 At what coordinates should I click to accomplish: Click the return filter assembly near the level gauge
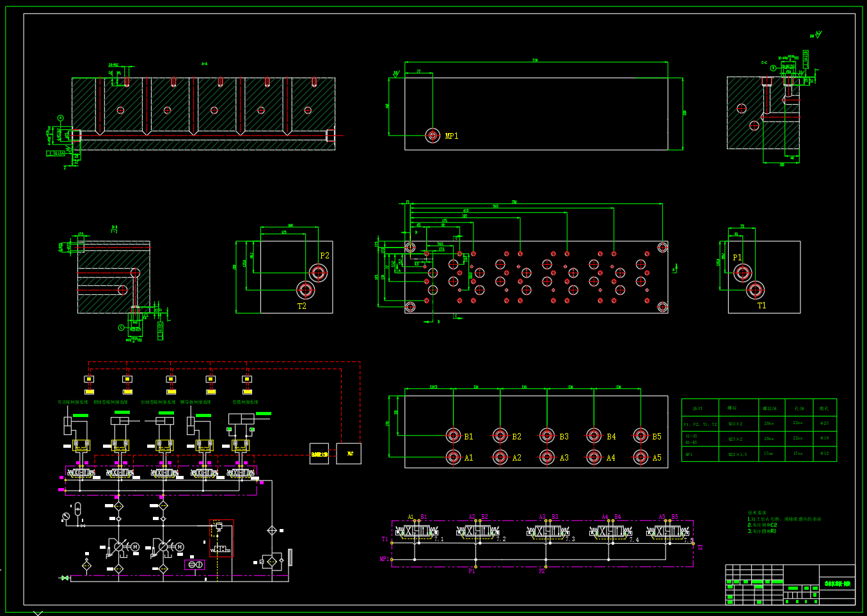coord(272,561)
